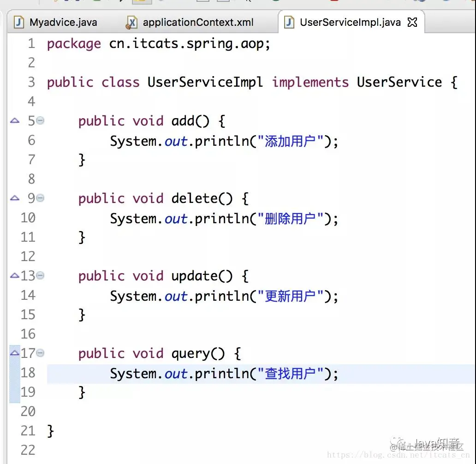Click the closing brace on line 7
This screenshot has width=476, height=464.
(82, 160)
